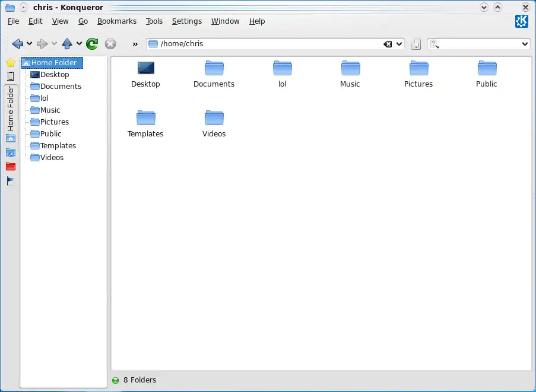Select the Documents folder in main view
This screenshot has width=536, height=392.
tap(214, 74)
